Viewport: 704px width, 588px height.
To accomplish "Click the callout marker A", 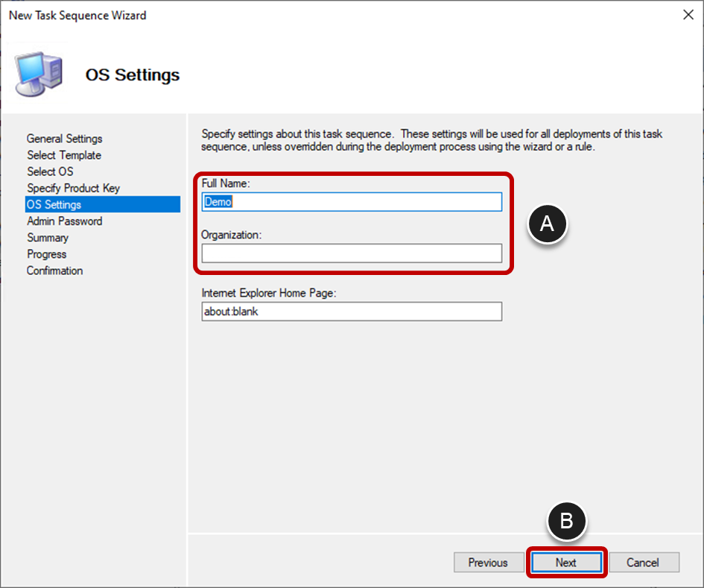I will point(548,224).
